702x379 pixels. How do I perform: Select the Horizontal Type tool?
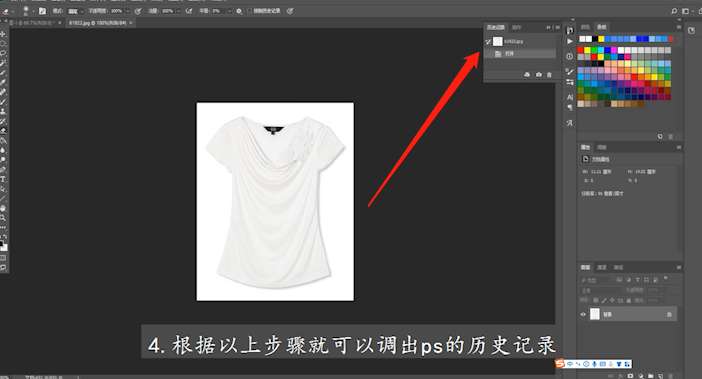click(3, 179)
